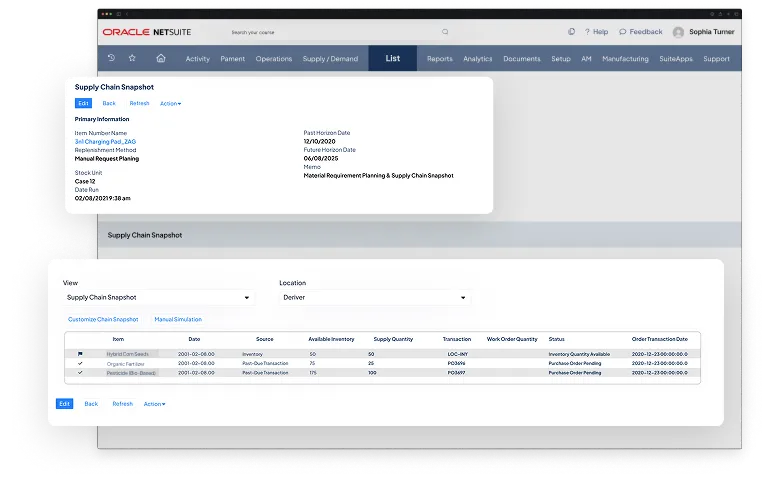Click the Transaction column header
The height and width of the screenshot is (485, 771).
pos(457,339)
